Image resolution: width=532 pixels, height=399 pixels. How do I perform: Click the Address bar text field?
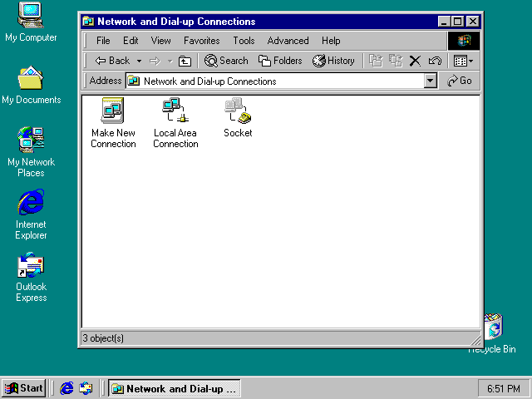click(275, 81)
